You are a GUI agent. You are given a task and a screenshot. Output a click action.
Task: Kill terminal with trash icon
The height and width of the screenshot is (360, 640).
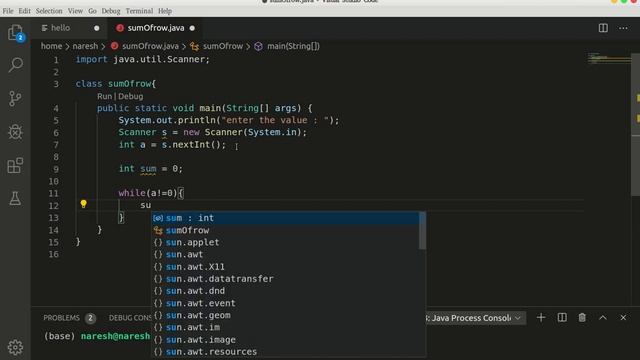[x=582, y=318]
